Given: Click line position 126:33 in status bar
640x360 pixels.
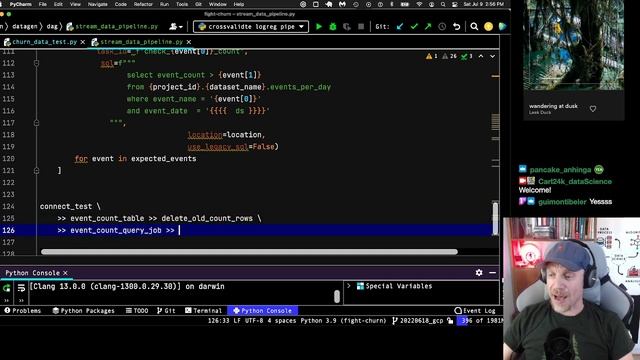Looking at the screenshot, I should point(219,321).
